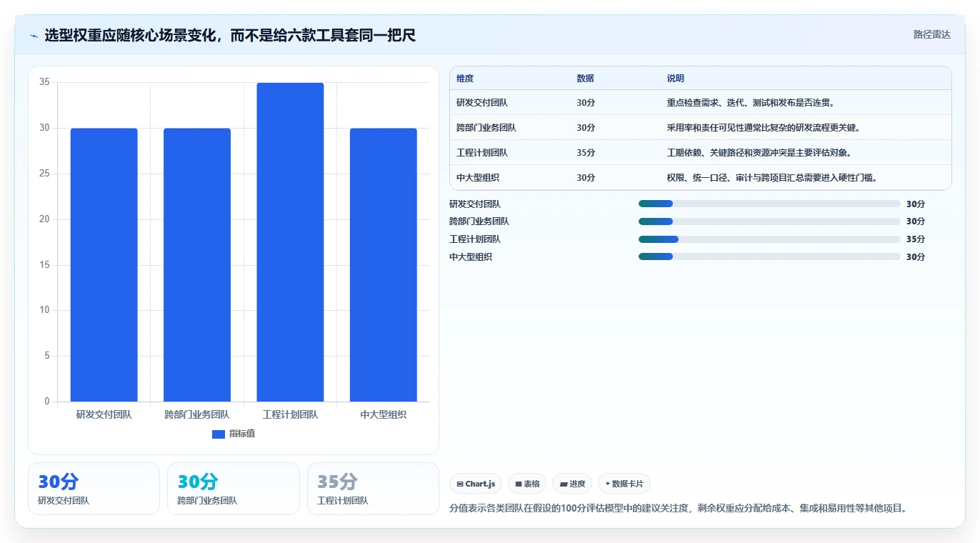Click the 研发交付团队 progress bar

click(x=769, y=204)
